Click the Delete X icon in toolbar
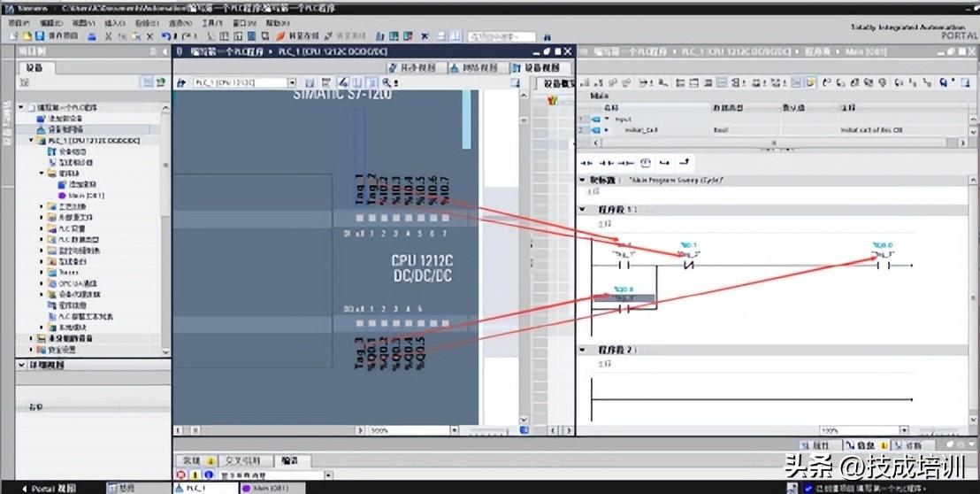Viewport: 980px width, 494px height. coord(150,36)
